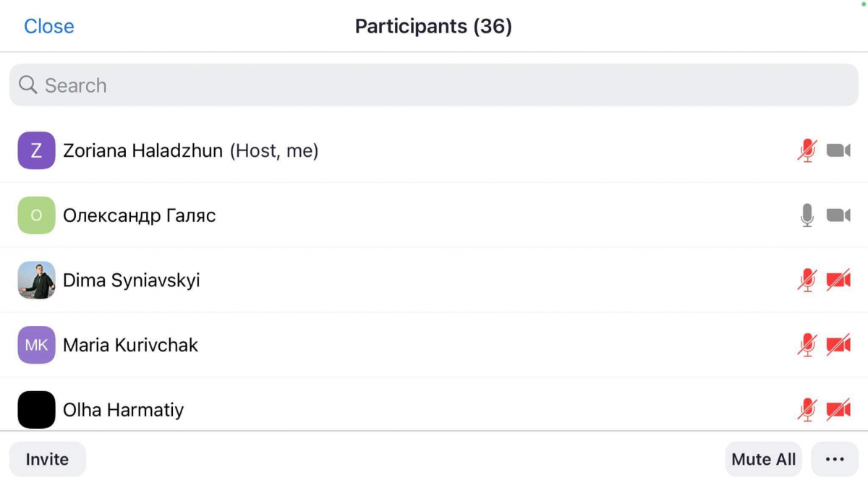
Task: Click Olha Harmatiy's muted microphone icon
Action: point(807,410)
